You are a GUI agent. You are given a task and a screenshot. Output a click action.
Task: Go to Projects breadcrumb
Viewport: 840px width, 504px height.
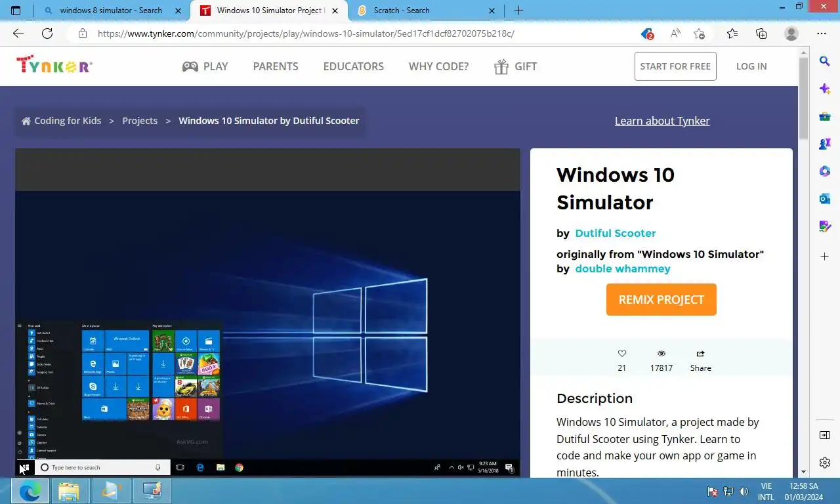click(x=140, y=121)
